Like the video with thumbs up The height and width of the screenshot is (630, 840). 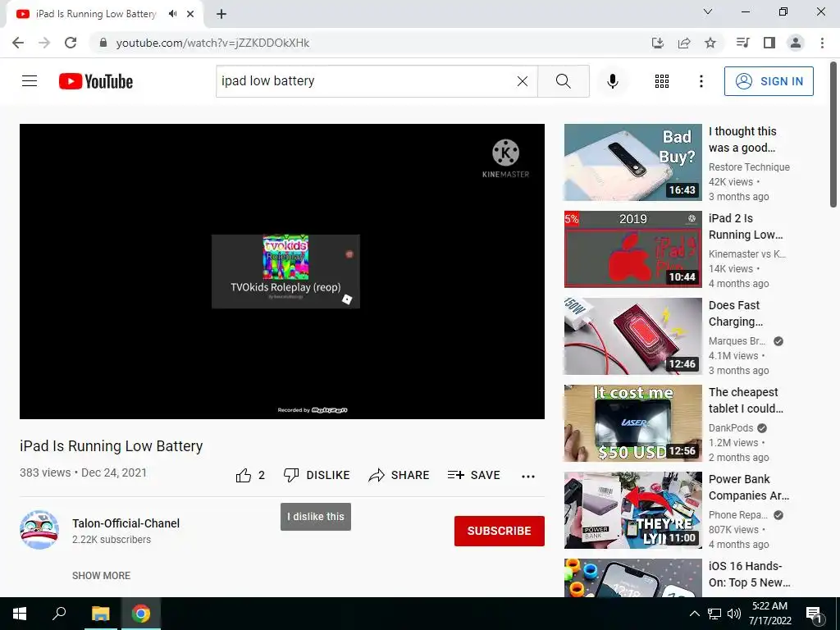250,475
